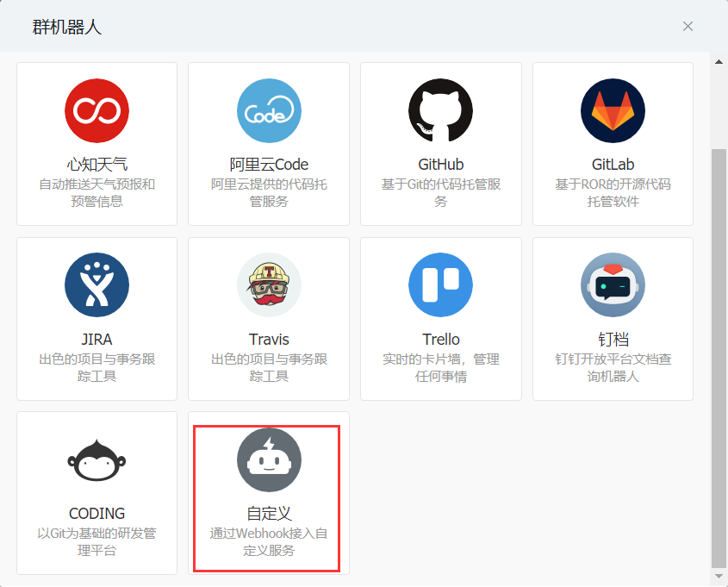The height and width of the screenshot is (587, 728).
Task: Choose the Travis mascot icon
Action: (269, 284)
